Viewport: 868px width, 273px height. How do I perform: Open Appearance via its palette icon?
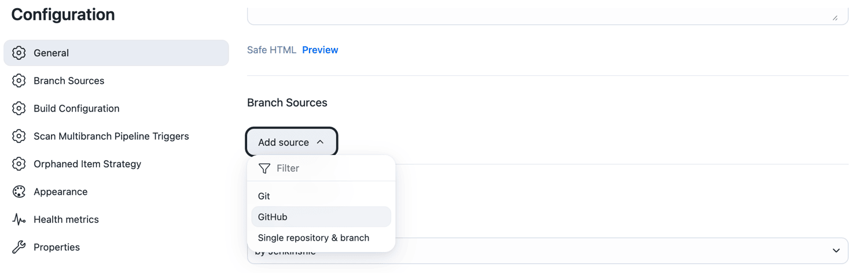19,191
